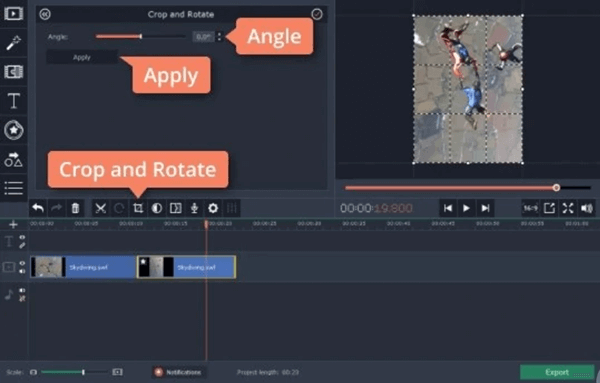The height and width of the screenshot is (383, 600).
Task: Split clip with the scissors tool
Action: click(101, 208)
